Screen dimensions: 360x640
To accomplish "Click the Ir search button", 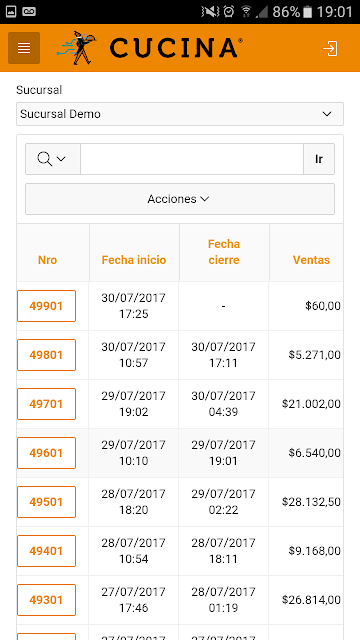I will tap(319, 159).
